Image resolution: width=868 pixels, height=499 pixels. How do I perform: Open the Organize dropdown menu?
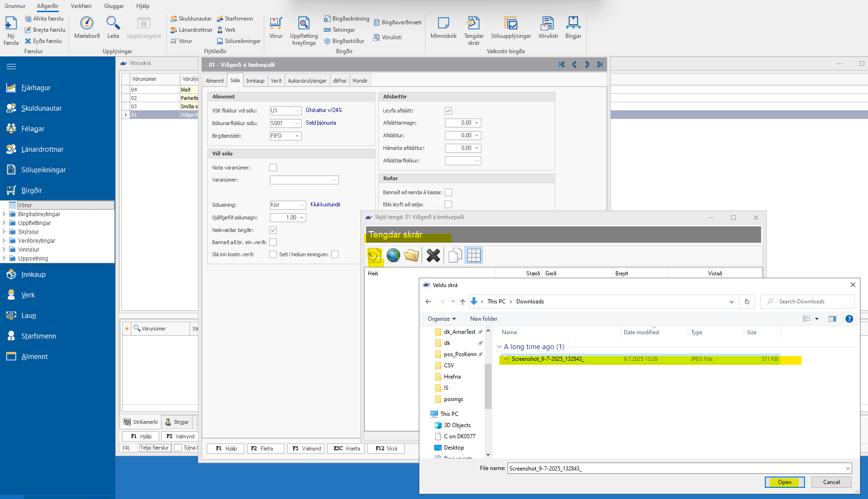[441, 319]
